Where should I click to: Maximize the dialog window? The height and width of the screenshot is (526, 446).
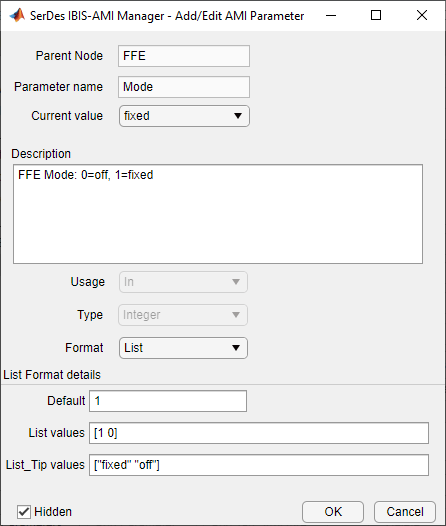(x=376, y=15)
